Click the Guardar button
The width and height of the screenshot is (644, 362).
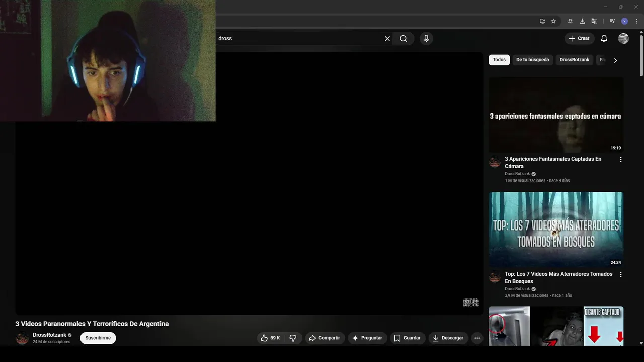click(408, 338)
